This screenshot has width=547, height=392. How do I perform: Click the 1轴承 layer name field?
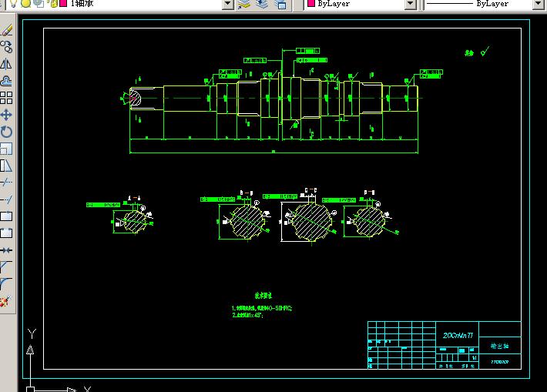pyautogui.click(x=82, y=4)
